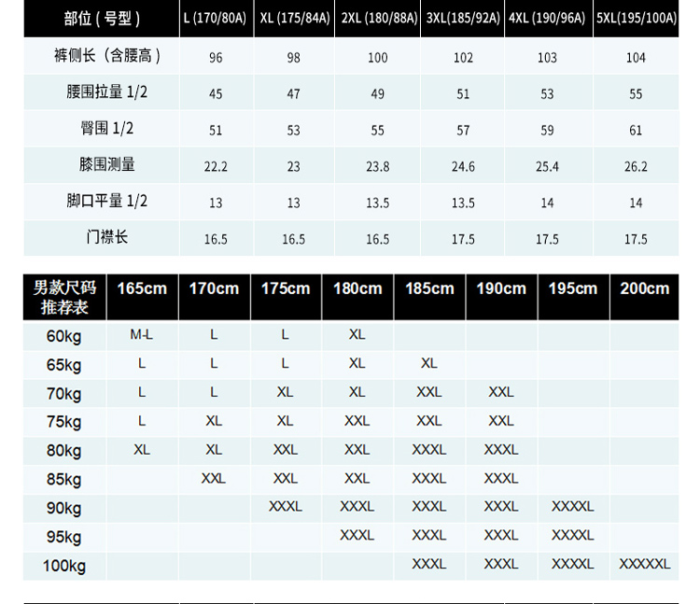
Task: Click the 男款尺码推荐表 header cell
Action: 64,297
